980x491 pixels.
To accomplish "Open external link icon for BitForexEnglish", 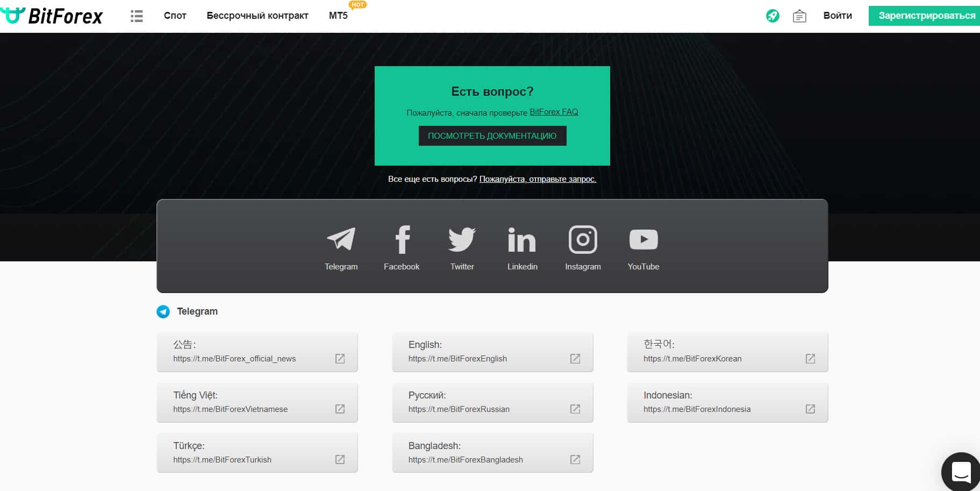I will [x=575, y=359].
